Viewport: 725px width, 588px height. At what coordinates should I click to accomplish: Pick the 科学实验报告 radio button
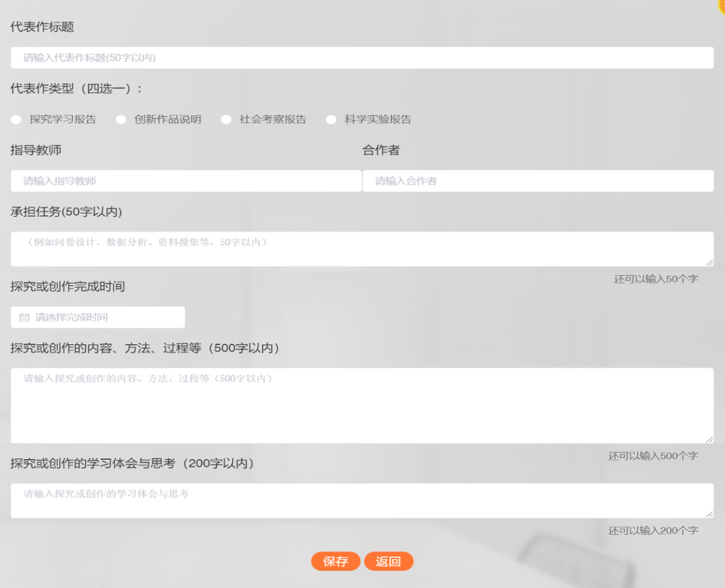tap(331, 119)
